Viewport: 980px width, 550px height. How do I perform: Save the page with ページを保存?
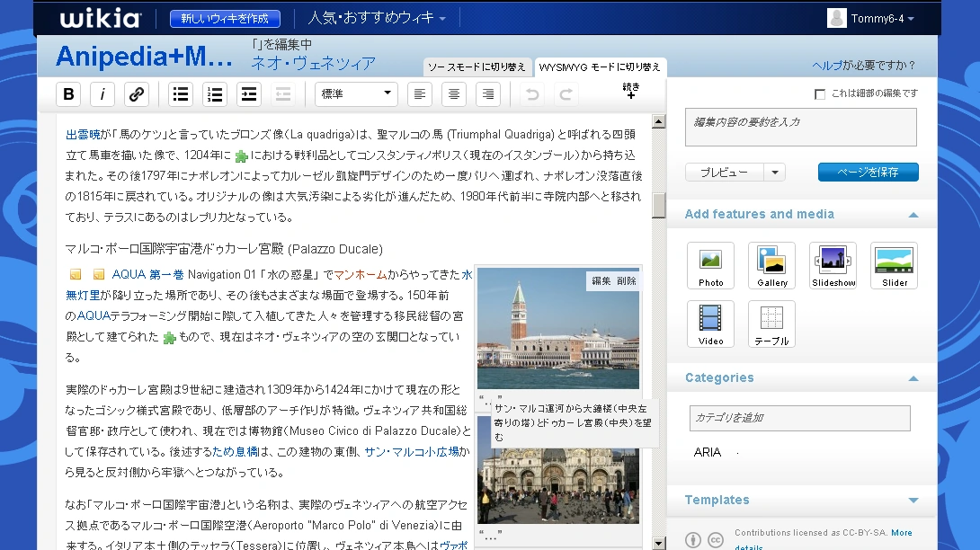click(869, 172)
